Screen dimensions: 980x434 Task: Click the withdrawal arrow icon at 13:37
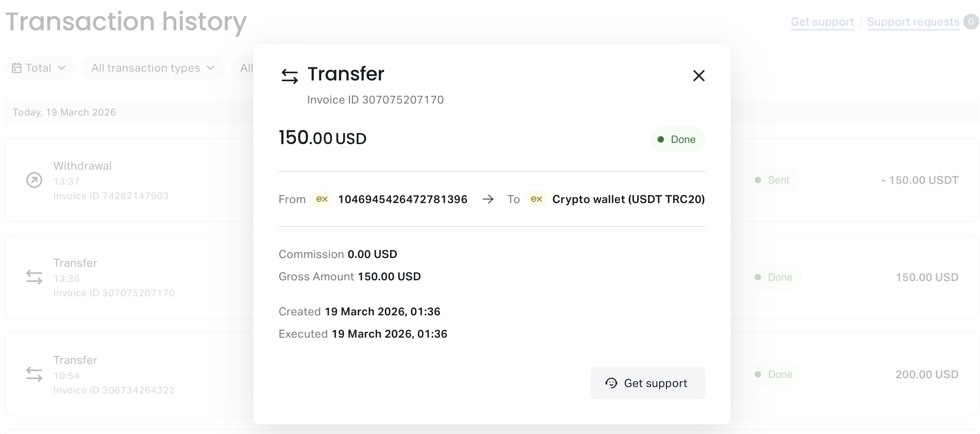(34, 180)
